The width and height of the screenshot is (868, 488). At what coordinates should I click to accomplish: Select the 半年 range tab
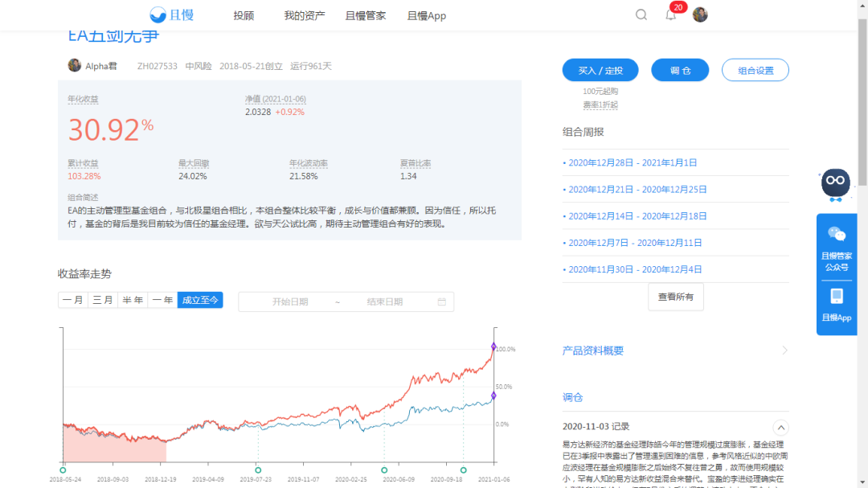pyautogui.click(x=133, y=300)
